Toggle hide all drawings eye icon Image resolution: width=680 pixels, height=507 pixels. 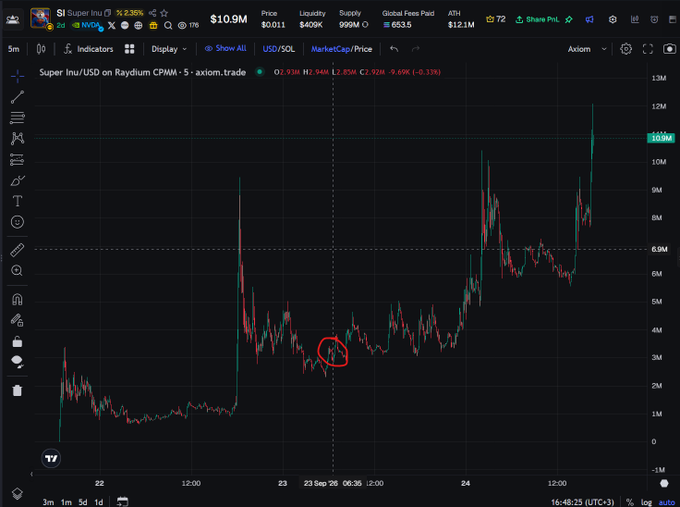click(x=17, y=361)
